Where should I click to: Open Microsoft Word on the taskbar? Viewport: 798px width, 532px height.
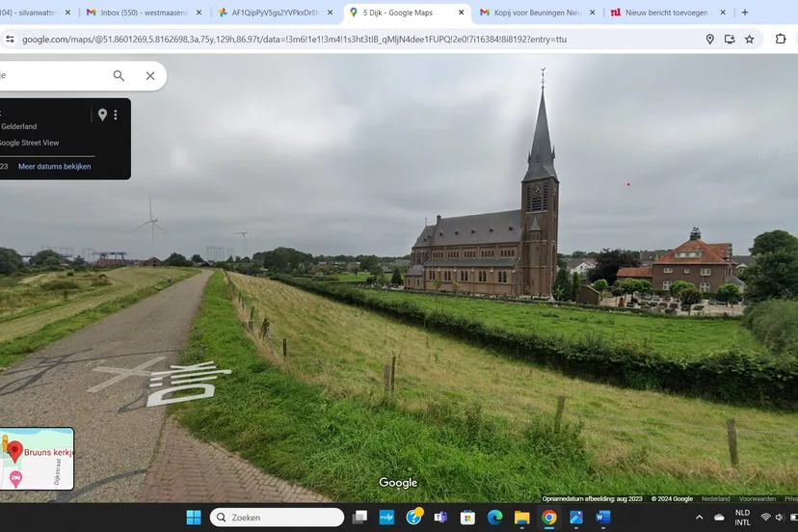(x=603, y=518)
